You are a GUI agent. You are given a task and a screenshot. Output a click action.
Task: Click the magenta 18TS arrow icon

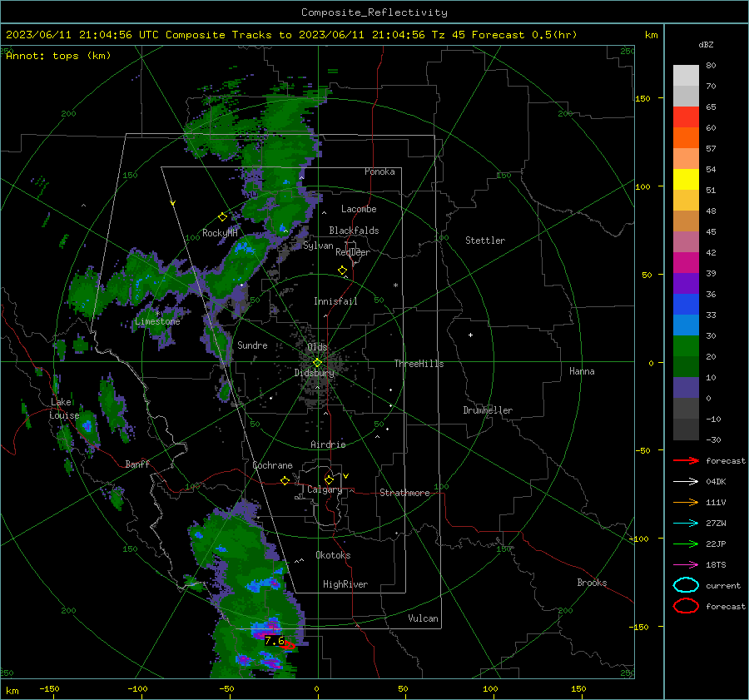(686, 565)
